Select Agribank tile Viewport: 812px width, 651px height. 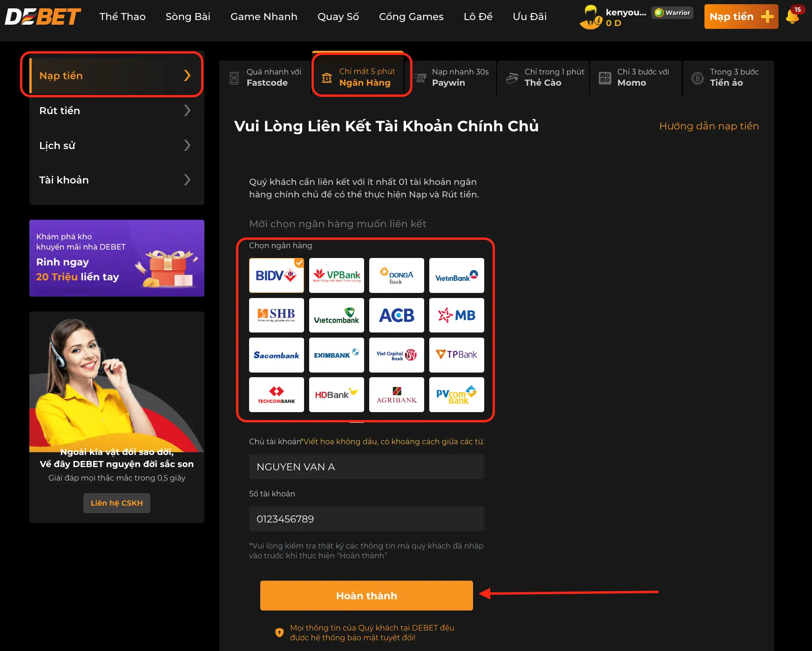397,394
